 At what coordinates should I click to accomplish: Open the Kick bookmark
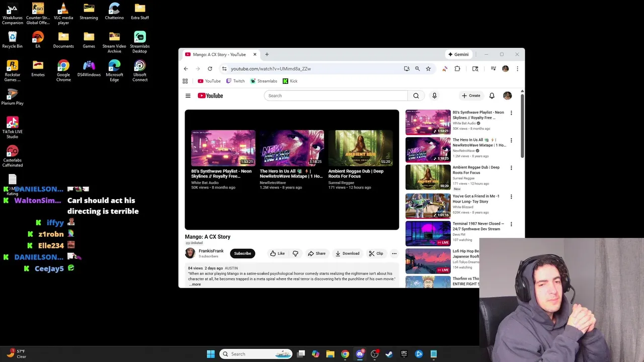290,81
